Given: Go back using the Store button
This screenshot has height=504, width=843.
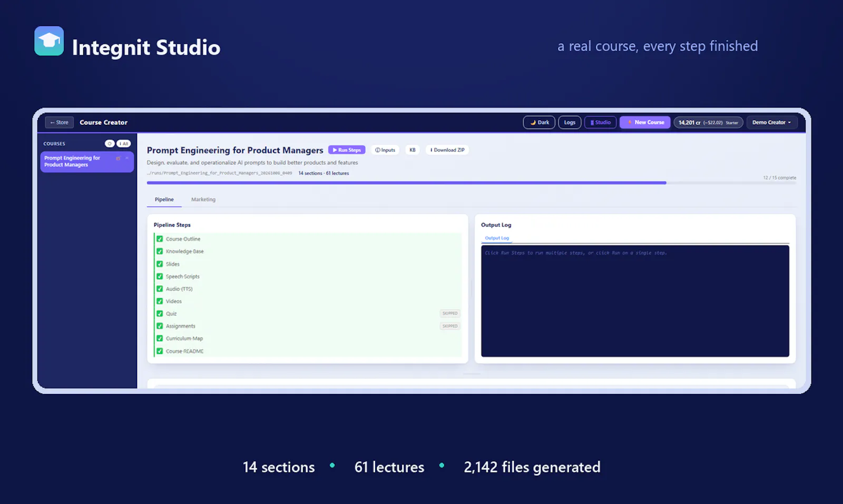Looking at the screenshot, I should (59, 122).
